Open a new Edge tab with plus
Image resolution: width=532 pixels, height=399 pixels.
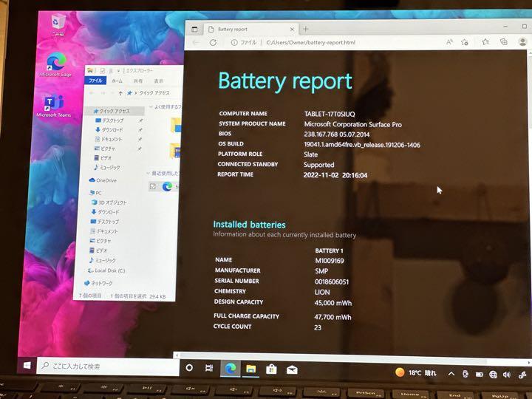click(306, 29)
